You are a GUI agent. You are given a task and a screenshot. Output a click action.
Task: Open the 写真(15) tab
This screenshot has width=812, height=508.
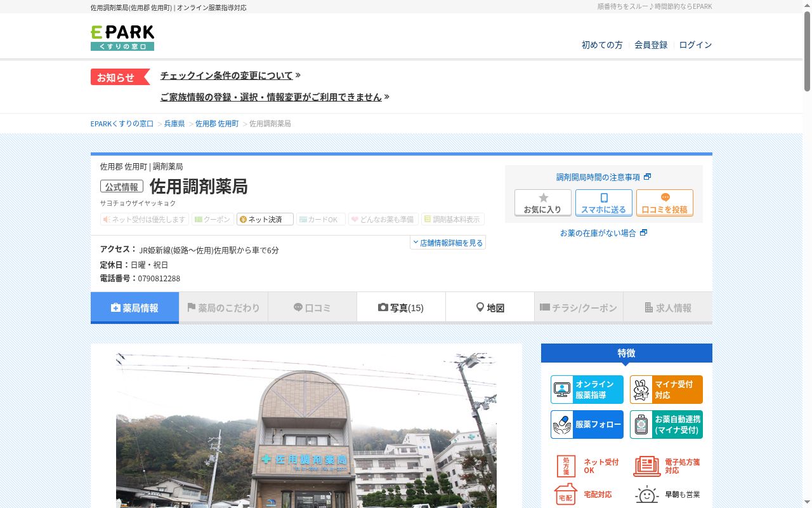[x=401, y=307]
